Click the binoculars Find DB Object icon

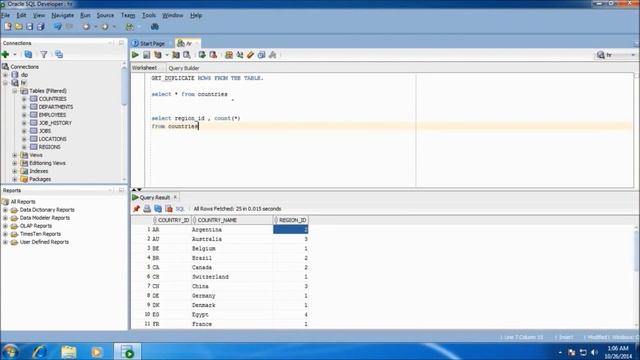click(155, 27)
